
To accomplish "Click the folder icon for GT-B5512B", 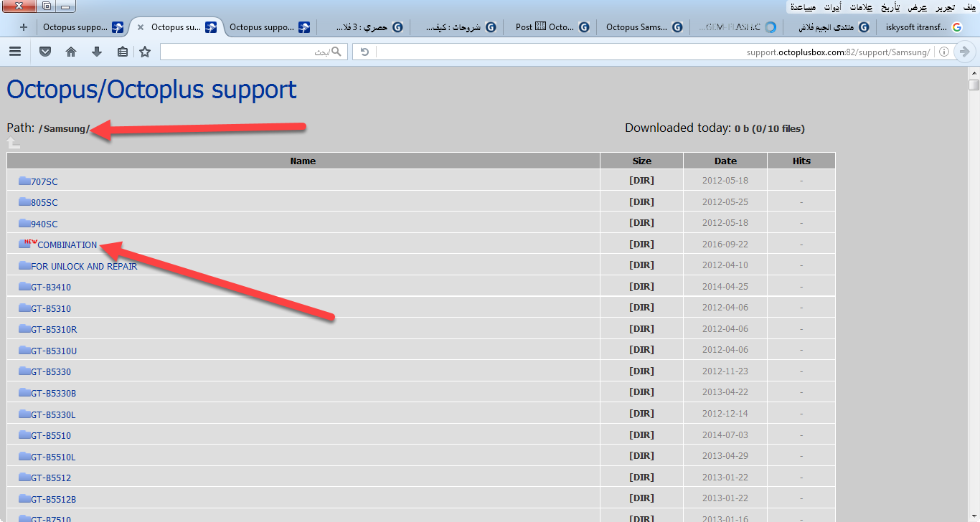I will pos(24,498).
